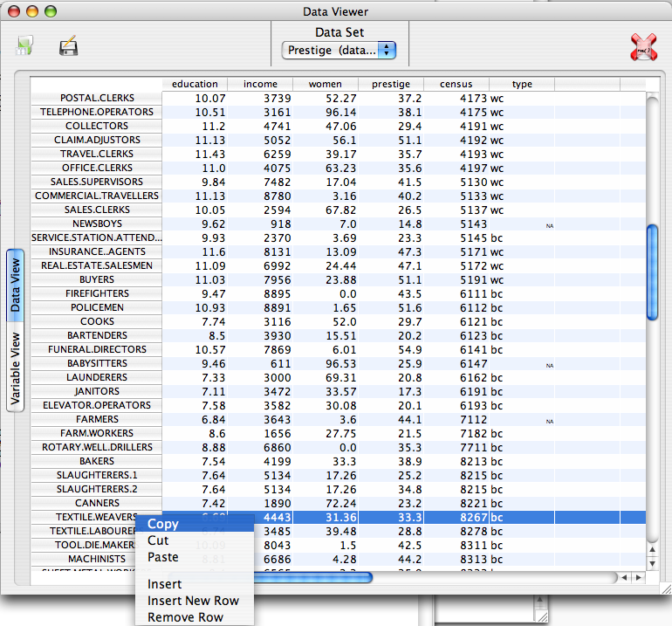Select Paste in the context menu
Screen dimensions: 672x626
click(x=162, y=557)
